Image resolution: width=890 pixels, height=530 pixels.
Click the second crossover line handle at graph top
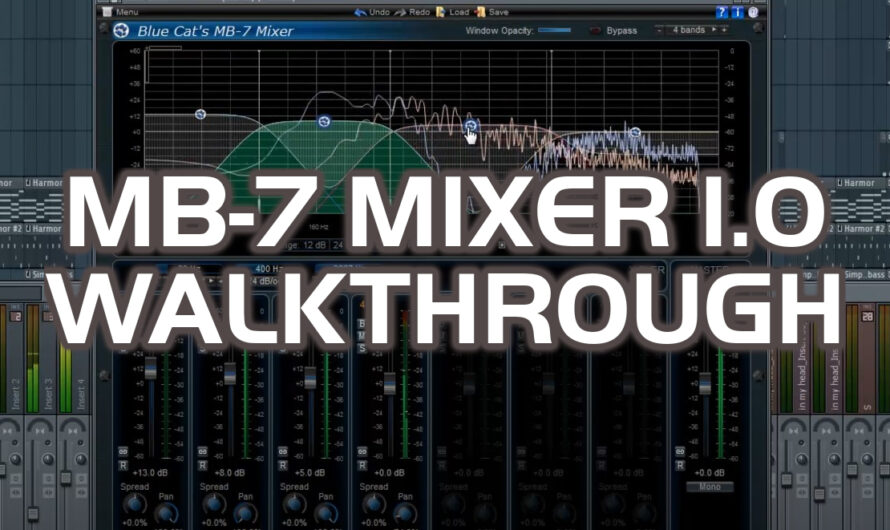click(390, 52)
